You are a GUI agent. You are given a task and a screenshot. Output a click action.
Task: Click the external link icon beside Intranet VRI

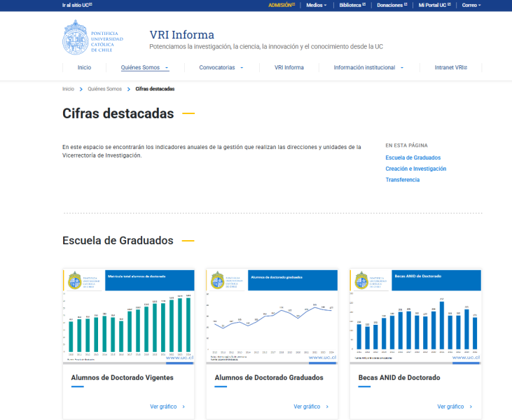[x=465, y=68]
